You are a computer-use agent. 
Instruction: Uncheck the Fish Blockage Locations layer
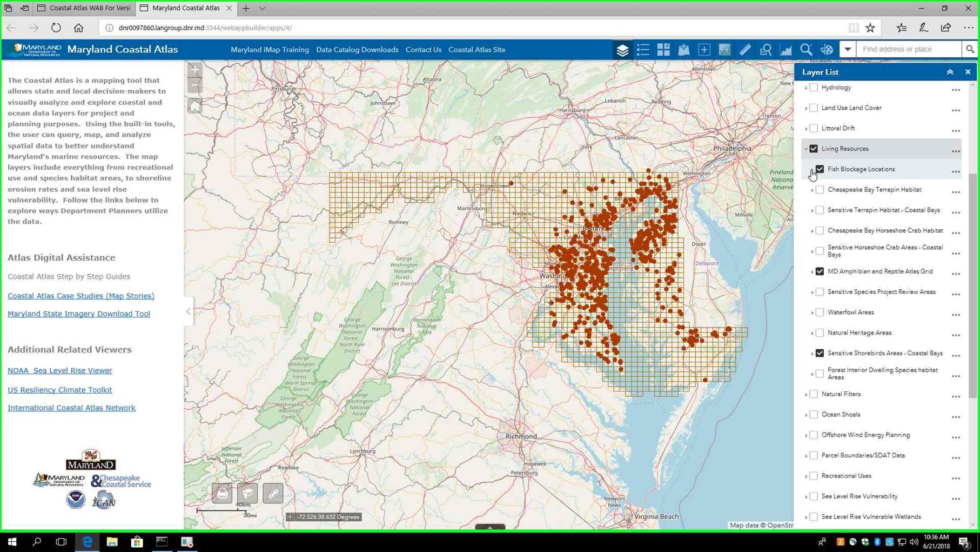820,169
